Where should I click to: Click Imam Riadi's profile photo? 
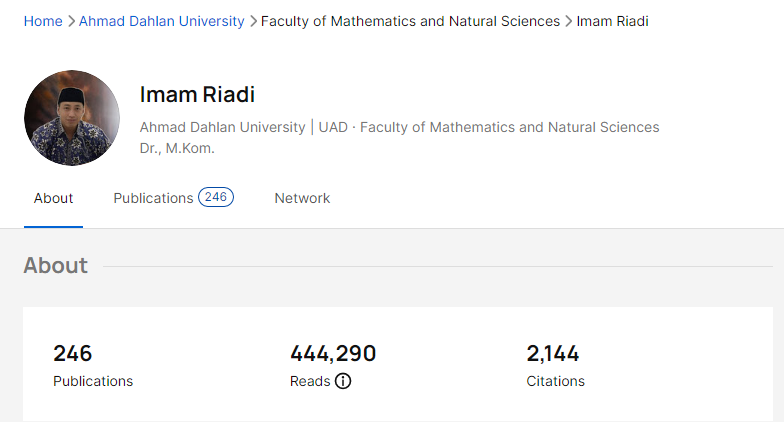(72, 118)
